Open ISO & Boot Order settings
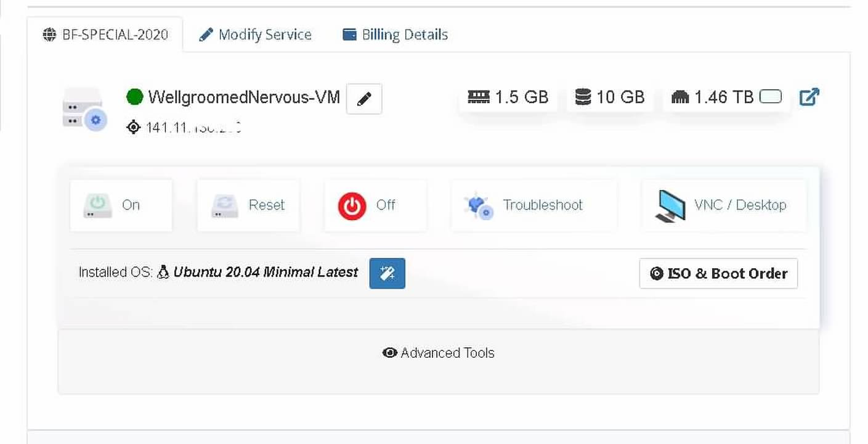The height and width of the screenshot is (444, 868). tap(718, 274)
